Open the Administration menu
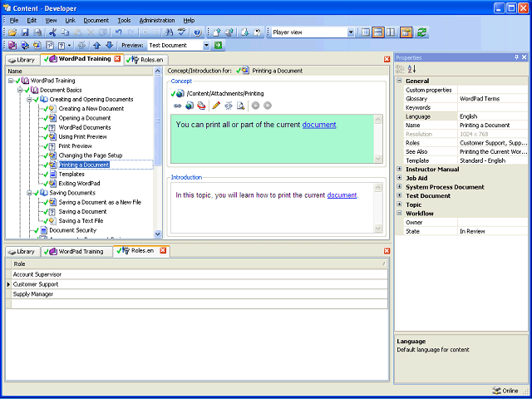This screenshot has width=532, height=399. point(157,20)
